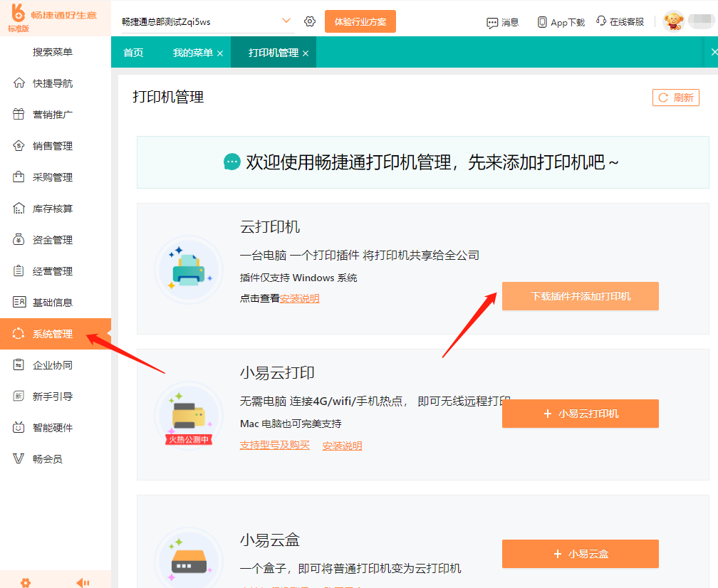Click the 搜索菜单 search field
Screen dimensions: 718x588
pos(53,52)
